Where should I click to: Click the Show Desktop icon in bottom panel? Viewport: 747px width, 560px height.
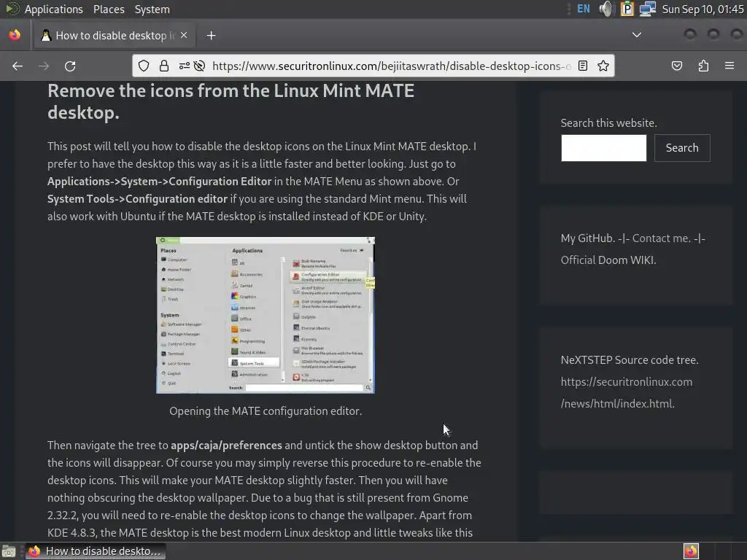coord(9,551)
